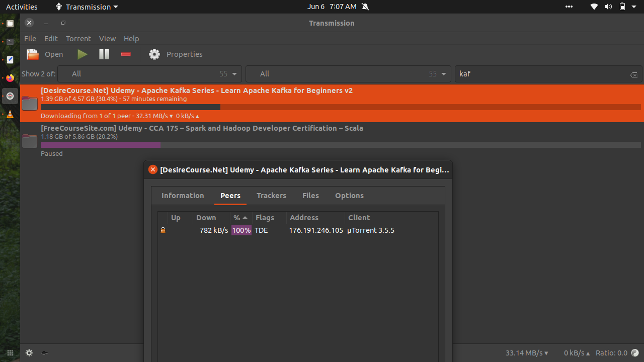Sort peers by the Flags column
The height and width of the screenshot is (362, 644).
click(269, 218)
